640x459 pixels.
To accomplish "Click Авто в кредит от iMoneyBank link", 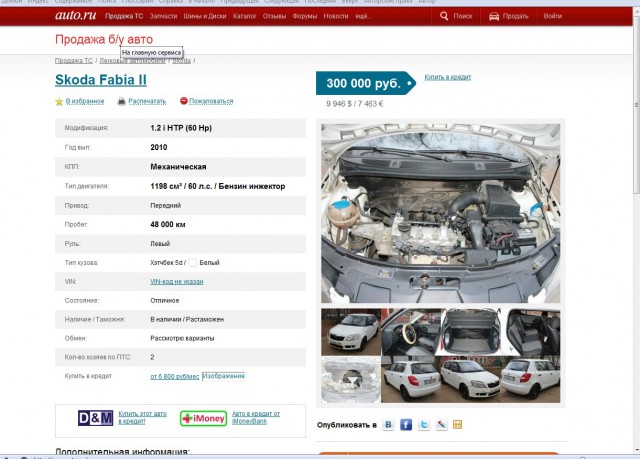I will 256,417.
